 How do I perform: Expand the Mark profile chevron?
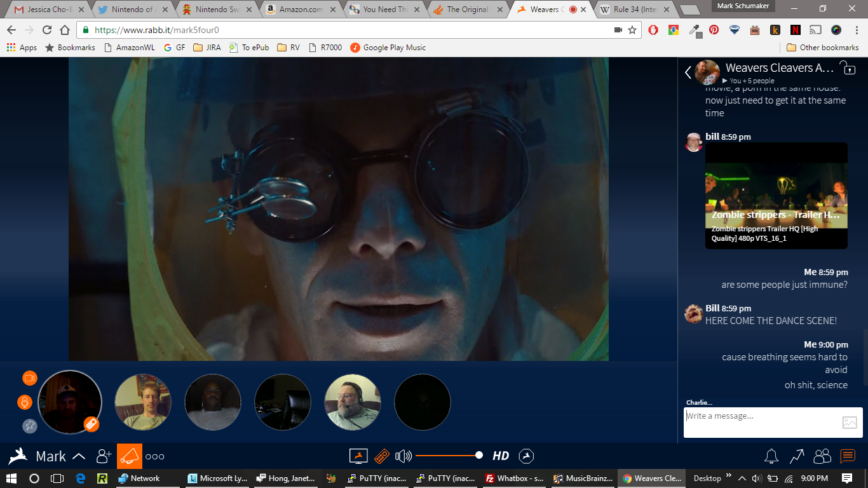click(79, 456)
